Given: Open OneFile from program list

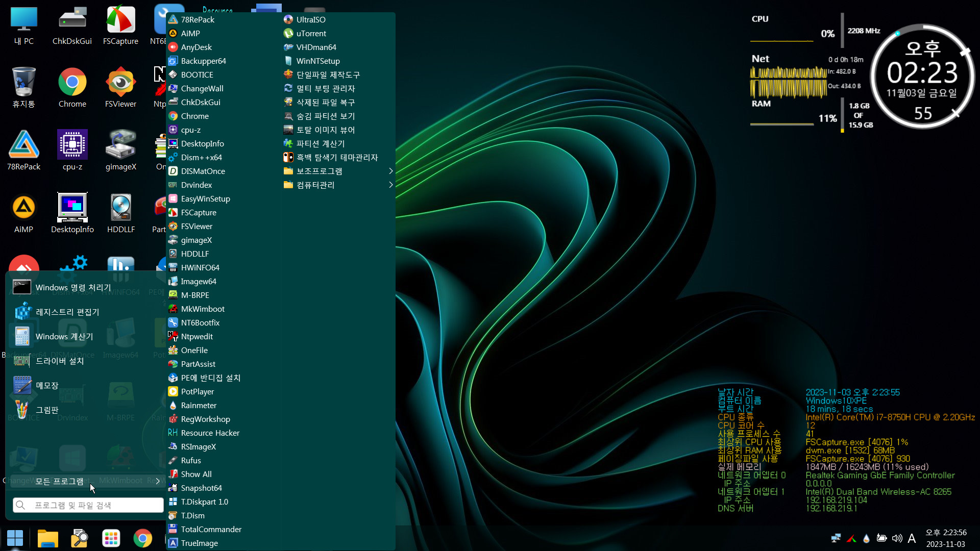Looking at the screenshot, I should click(223, 350).
